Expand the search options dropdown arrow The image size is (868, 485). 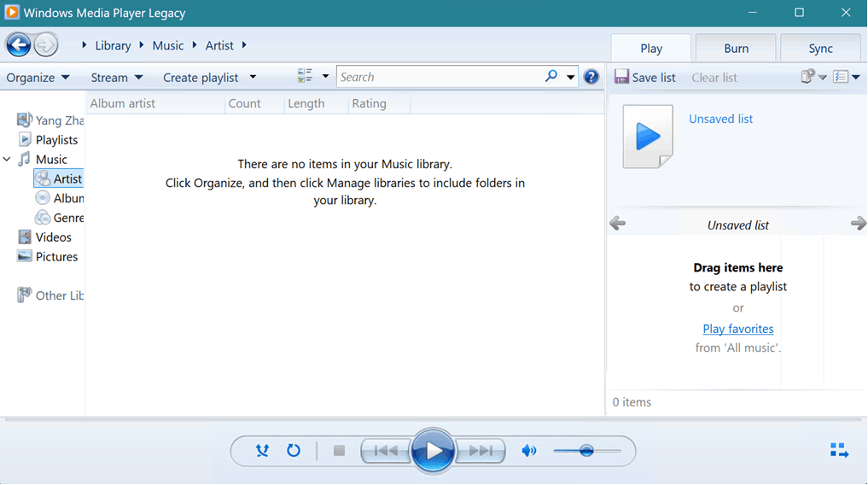point(570,77)
